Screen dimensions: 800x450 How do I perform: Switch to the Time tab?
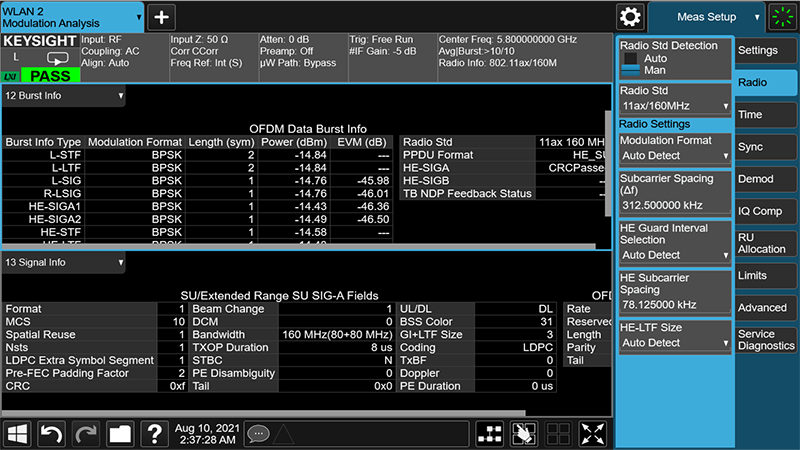766,114
